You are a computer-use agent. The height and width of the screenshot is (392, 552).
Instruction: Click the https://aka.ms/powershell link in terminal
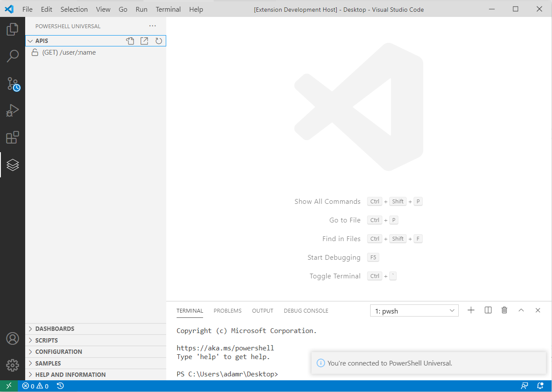pos(225,348)
